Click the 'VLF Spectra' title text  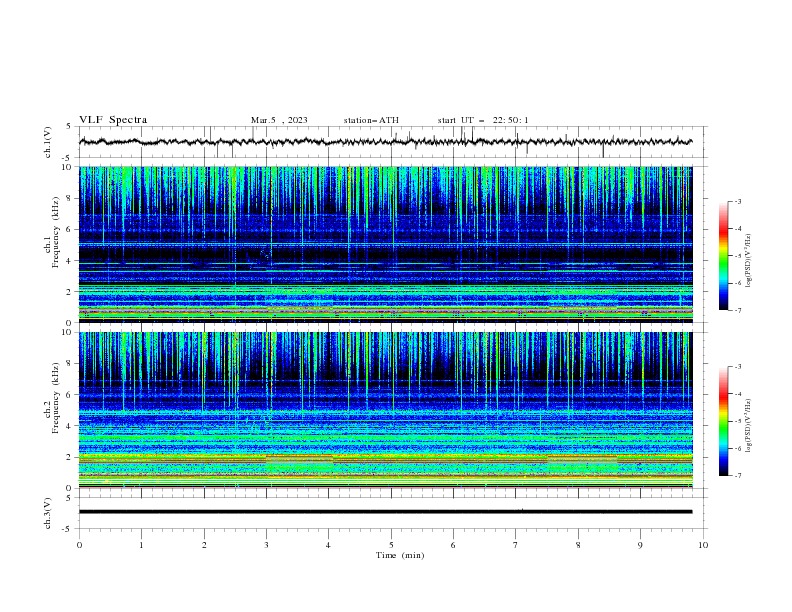[113, 120]
